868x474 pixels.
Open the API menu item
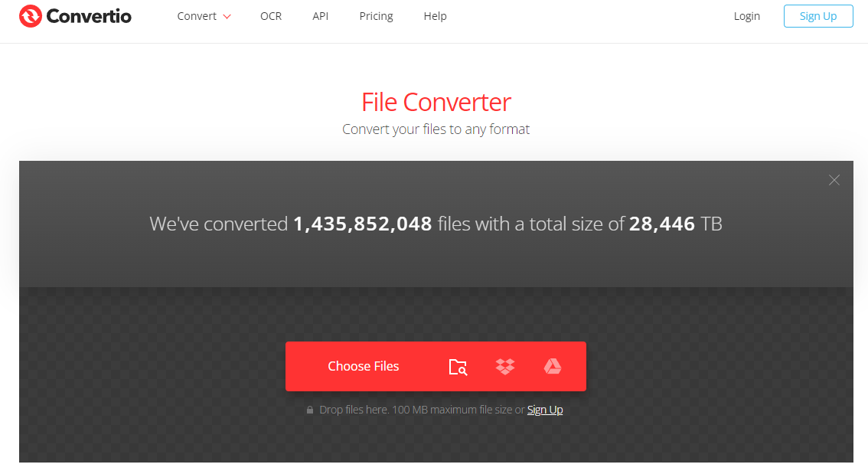pos(320,17)
